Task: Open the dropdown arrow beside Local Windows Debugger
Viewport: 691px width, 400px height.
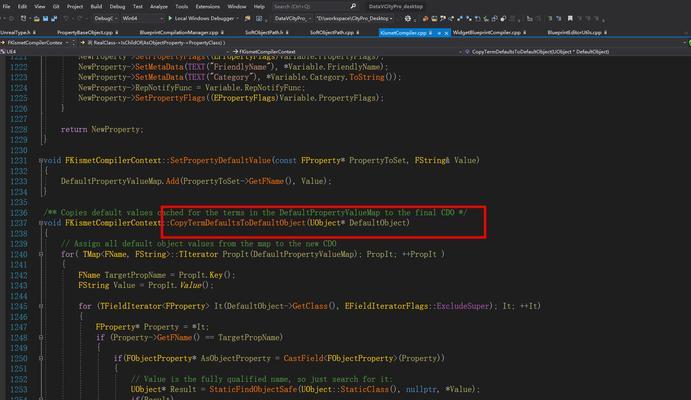Action: [238, 19]
